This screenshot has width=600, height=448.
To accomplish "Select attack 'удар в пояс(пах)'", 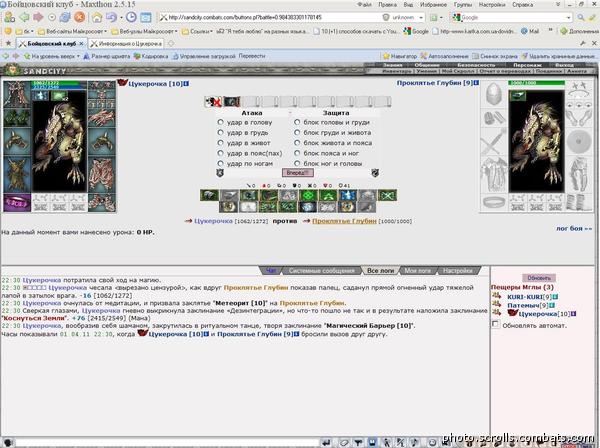I will [220, 153].
